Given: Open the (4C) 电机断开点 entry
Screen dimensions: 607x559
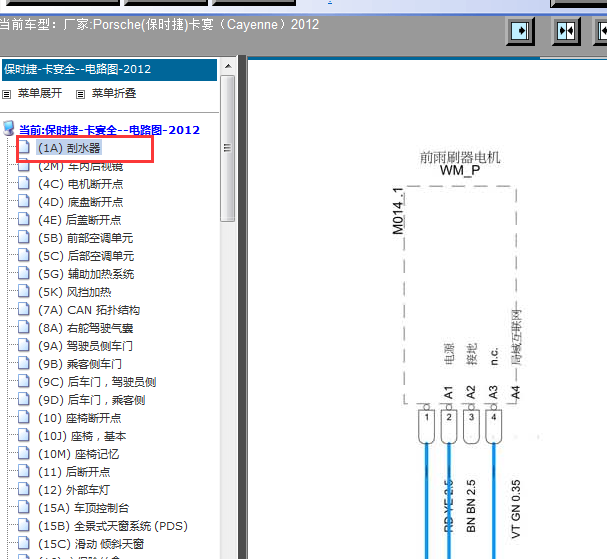Looking at the screenshot, I should [81, 184].
